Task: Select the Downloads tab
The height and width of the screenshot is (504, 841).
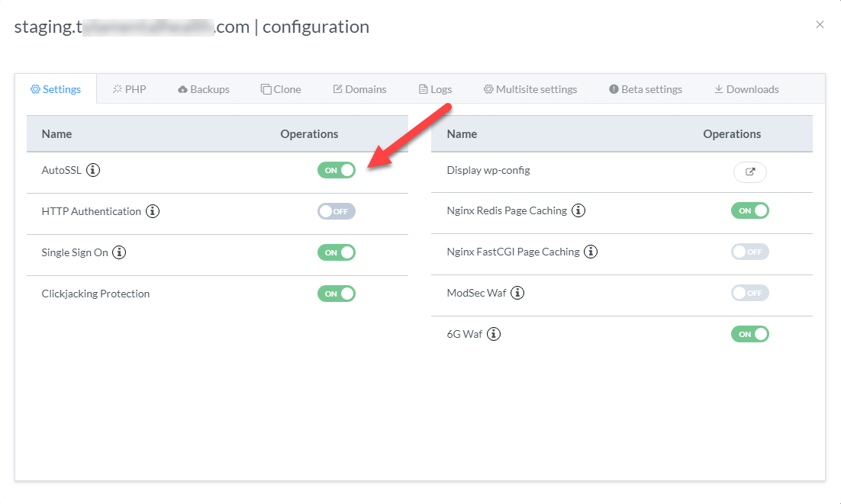Action: click(x=746, y=89)
